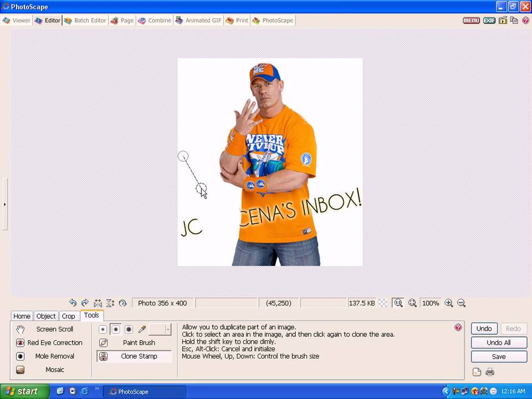Image resolution: width=532 pixels, height=399 pixels.
Task: Click the Save button
Action: [499, 356]
